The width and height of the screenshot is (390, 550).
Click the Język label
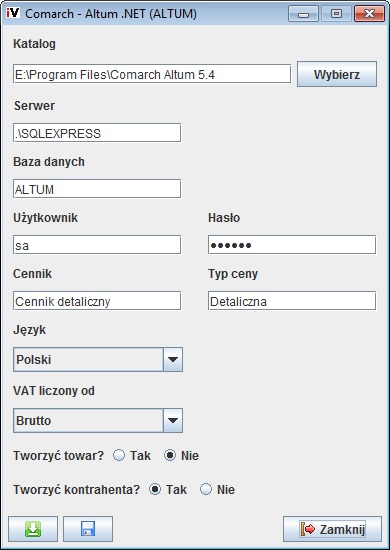click(29, 330)
